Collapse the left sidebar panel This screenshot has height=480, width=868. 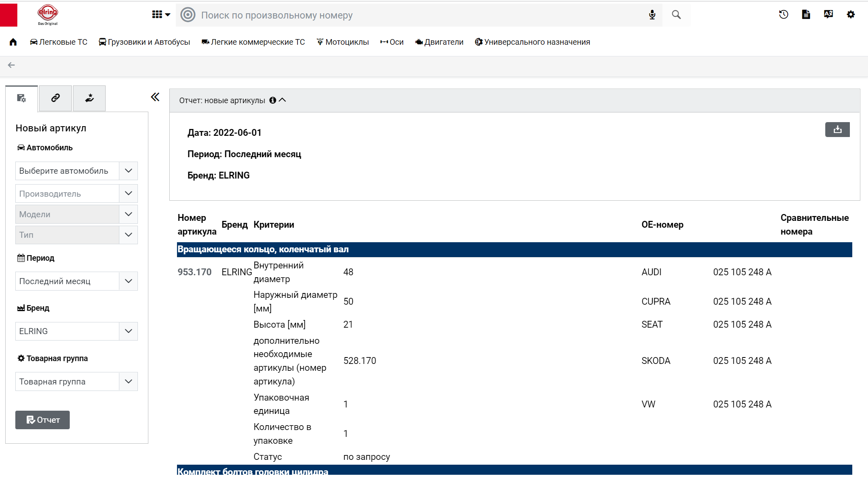pyautogui.click(x=155, y=97)
